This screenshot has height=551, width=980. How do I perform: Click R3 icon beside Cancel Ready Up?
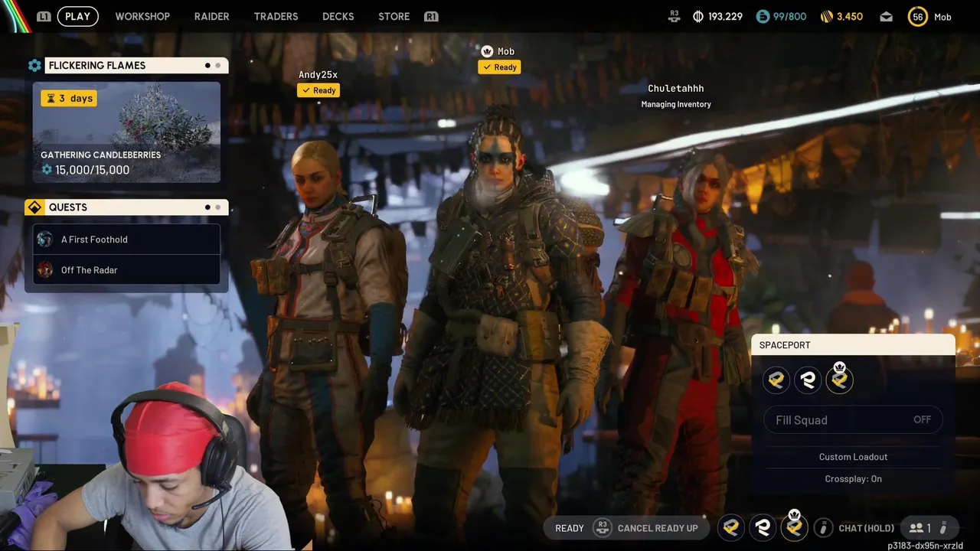603,528
